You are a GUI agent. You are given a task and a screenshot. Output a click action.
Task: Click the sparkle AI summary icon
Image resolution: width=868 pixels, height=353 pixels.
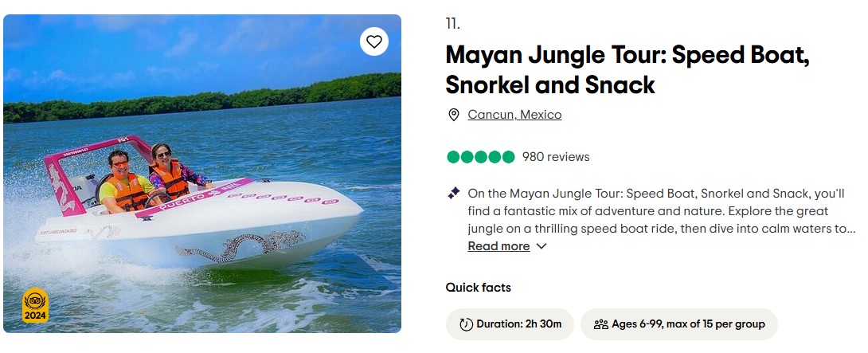pos(454,193)
